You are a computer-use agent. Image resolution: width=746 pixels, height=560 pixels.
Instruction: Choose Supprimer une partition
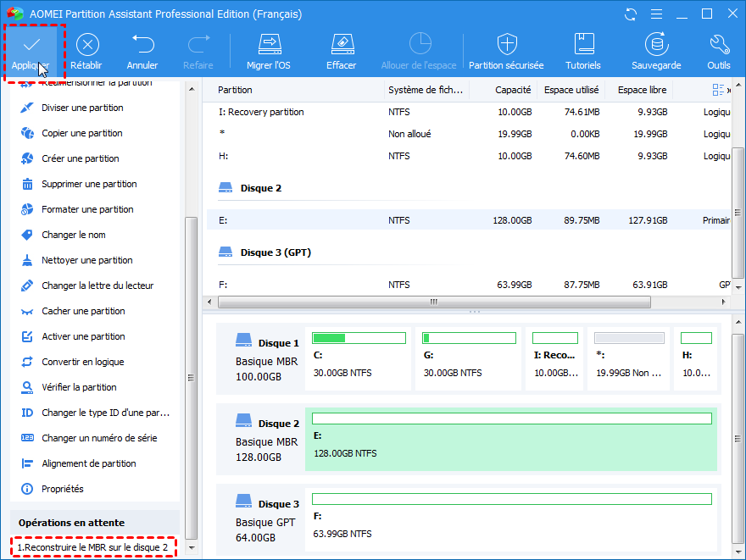click(89, 184)
